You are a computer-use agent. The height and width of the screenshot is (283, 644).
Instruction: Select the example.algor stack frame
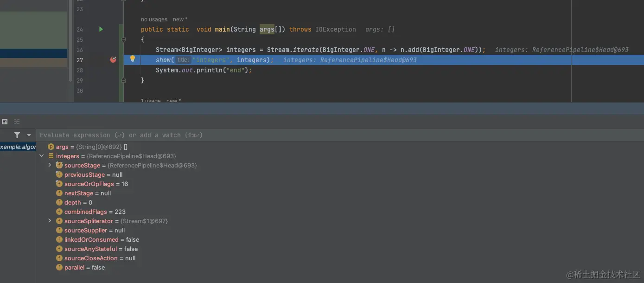(x=18, y=147)
